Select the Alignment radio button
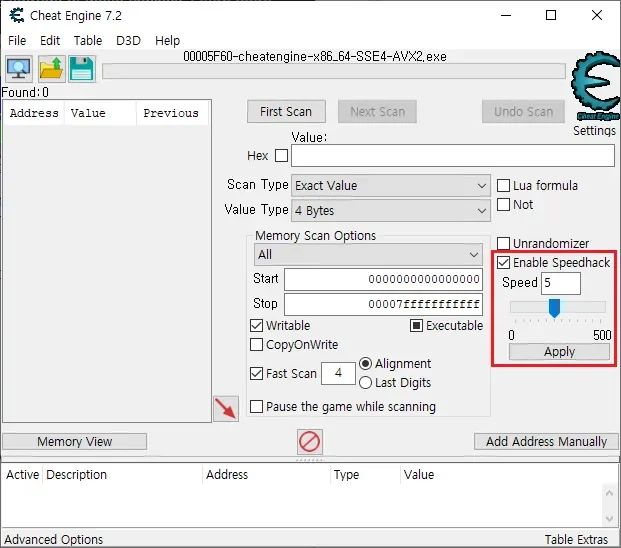Image resolution: width=621 pixels, height=548 pixels. tap(365, 363)
